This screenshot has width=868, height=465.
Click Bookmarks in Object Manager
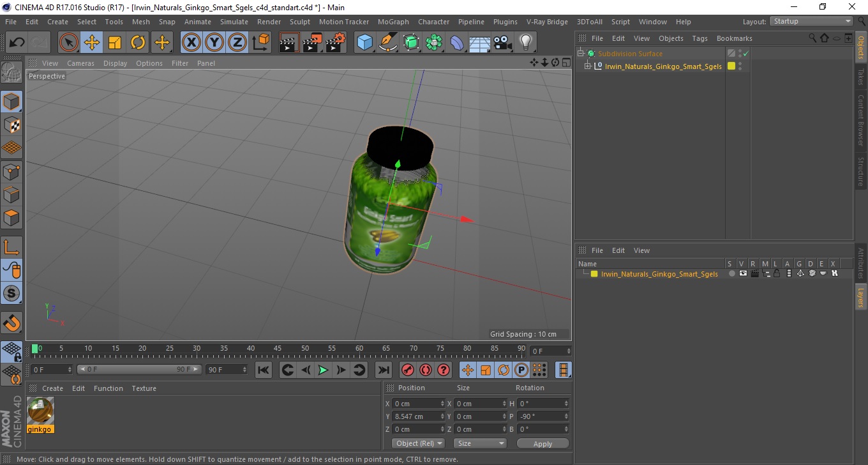(734, 38)
